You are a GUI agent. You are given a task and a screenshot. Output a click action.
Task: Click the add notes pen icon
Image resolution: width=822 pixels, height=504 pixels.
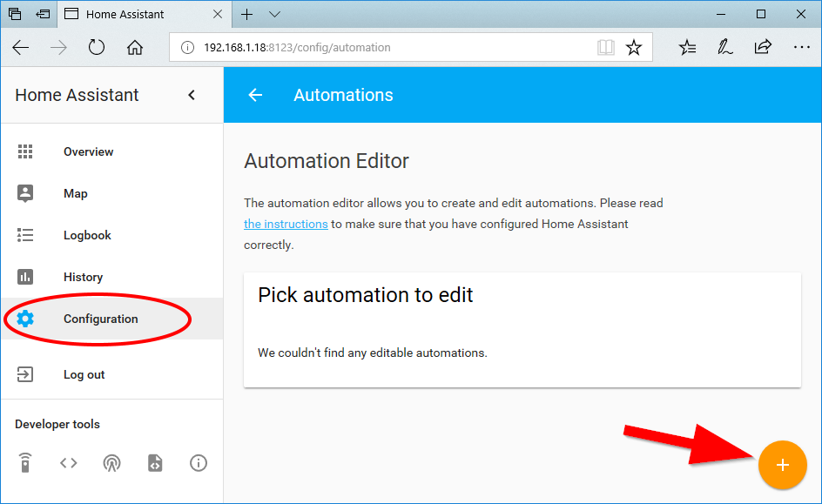[725, 48]
